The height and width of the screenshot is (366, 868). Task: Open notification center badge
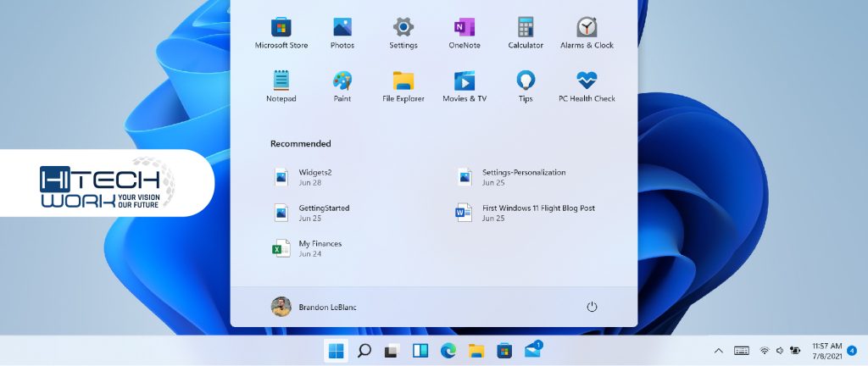point(853,350)
